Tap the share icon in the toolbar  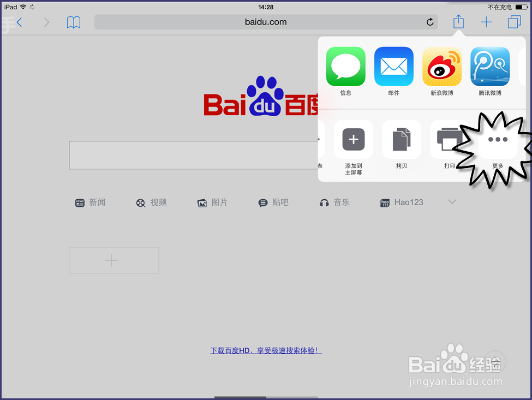click(459, 22)
